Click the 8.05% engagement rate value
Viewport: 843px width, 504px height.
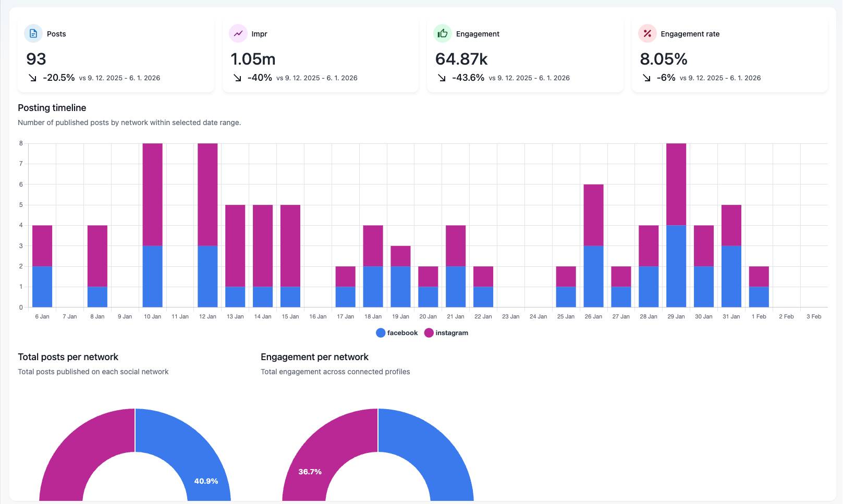click(664, 59)
